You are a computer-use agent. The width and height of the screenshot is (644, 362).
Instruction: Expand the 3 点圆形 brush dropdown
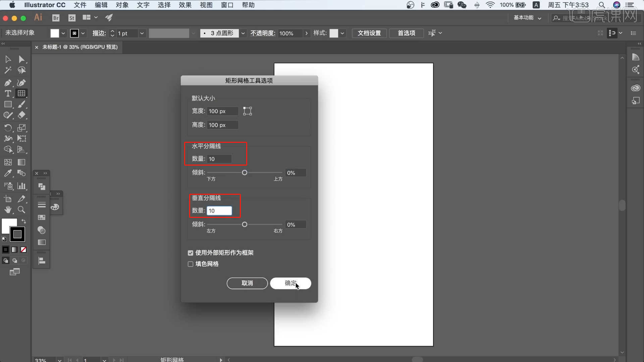click(x=243, y=33)
